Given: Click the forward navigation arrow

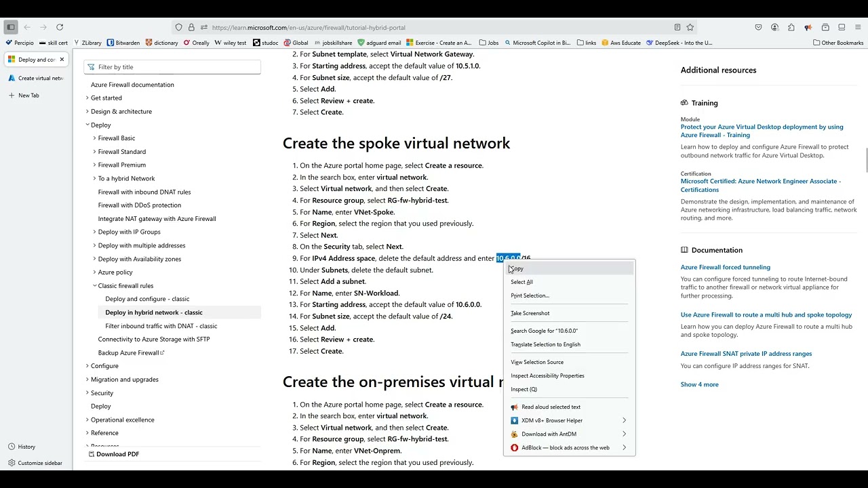Looking at the screenshot, I should pyautogui.click(x=43, y=27).
